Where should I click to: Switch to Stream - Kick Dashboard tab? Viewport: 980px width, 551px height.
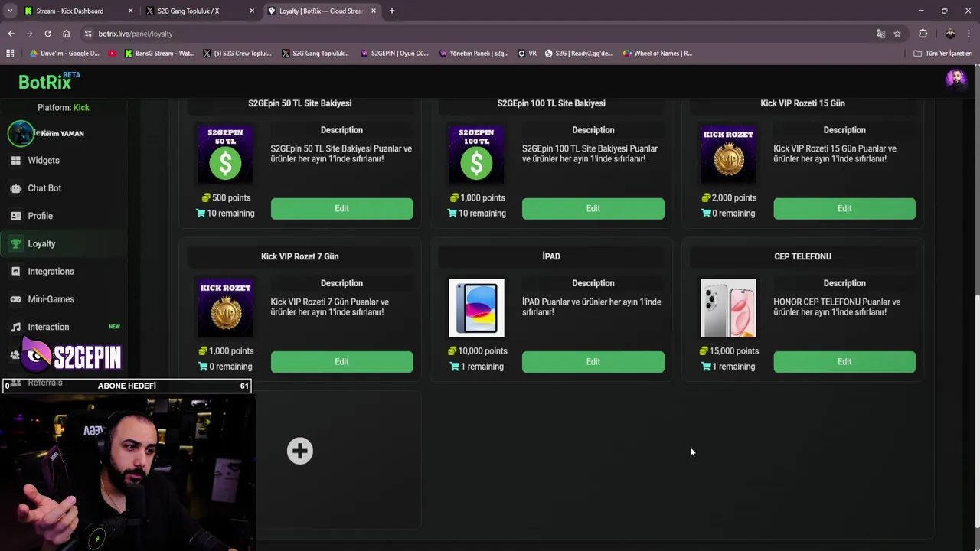[71, 11]
